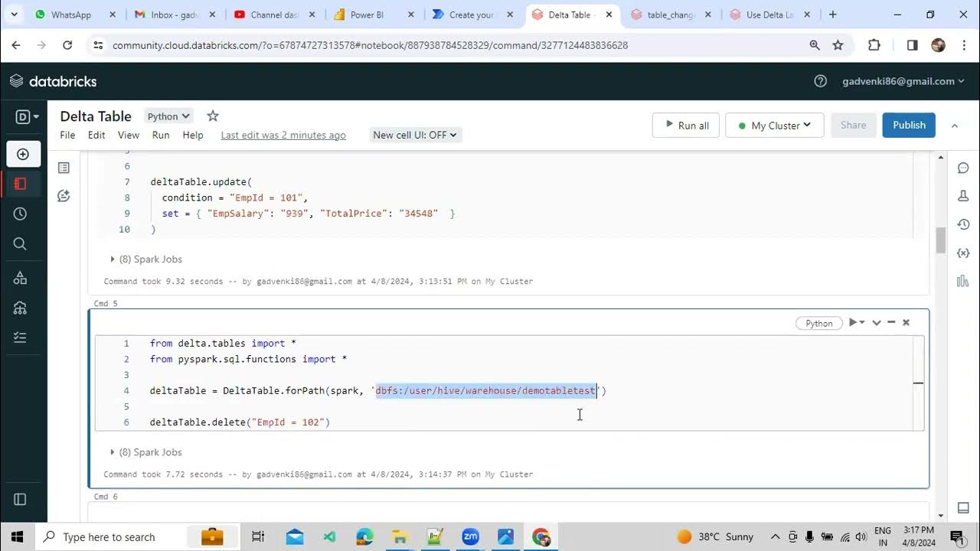Bookmark this page with star icon

pos(838,45)
